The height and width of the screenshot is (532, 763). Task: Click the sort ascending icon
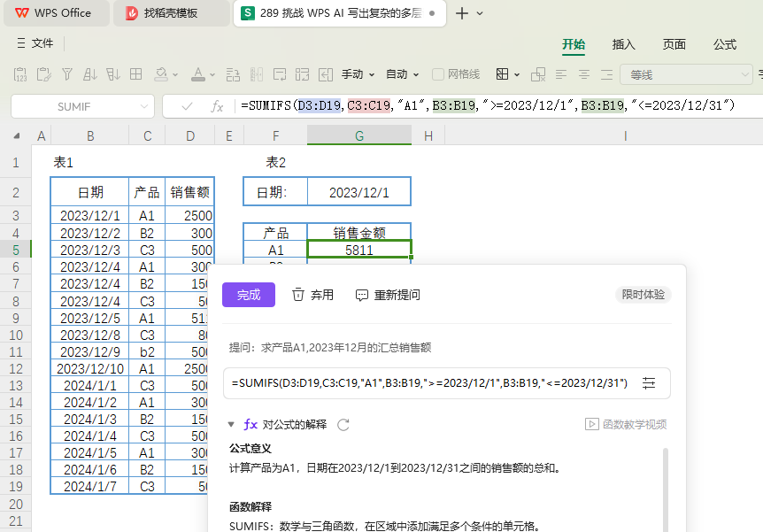click(90, 74)
